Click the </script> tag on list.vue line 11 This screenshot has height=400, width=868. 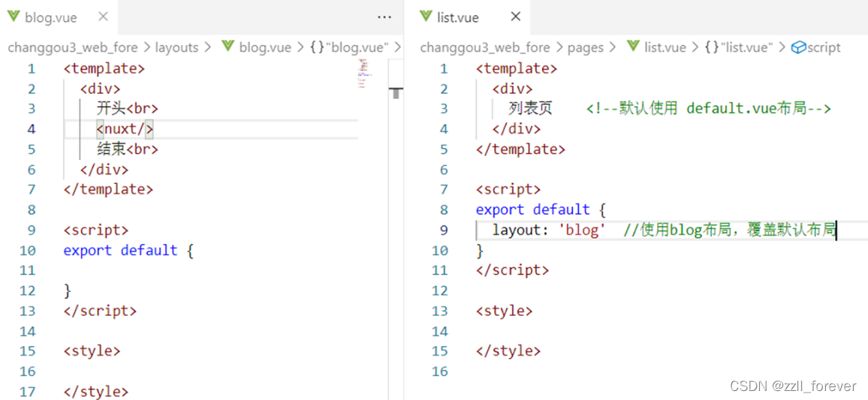pos(513,270)
